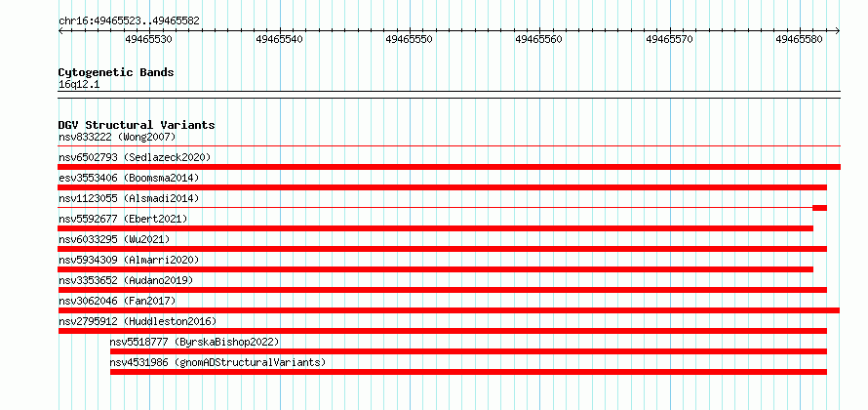The image size is (868, 410).
Task: Click the nsv6502793 (Sedlazeck2020) variant label
Action: coord(135,157)
